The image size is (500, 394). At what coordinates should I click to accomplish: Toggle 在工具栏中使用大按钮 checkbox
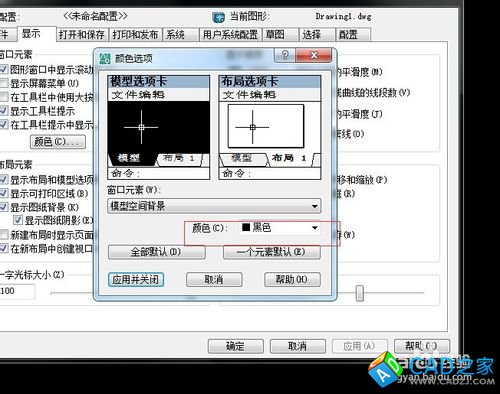(x=3, y=97)
